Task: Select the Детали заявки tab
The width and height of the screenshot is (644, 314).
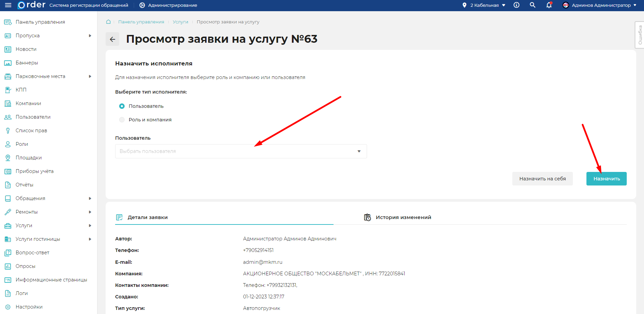Action: pos(147,217)
